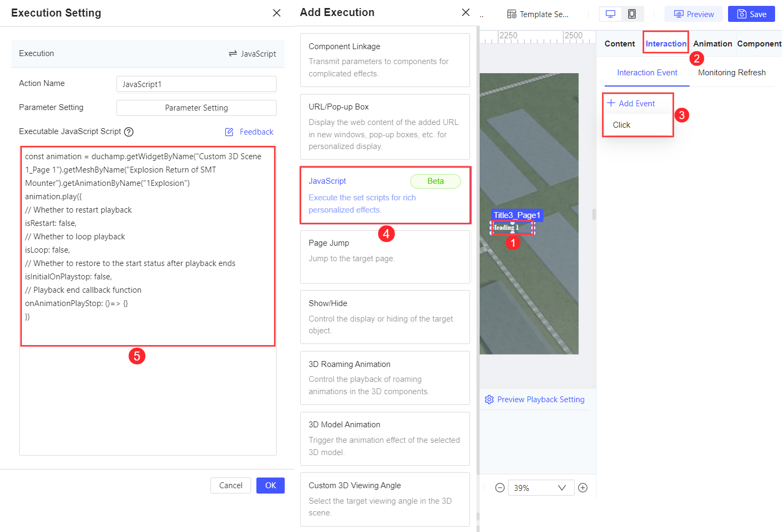This screenshot has height=532, width=782.
Task: Click the Save button
Action: tap(752, 14)
